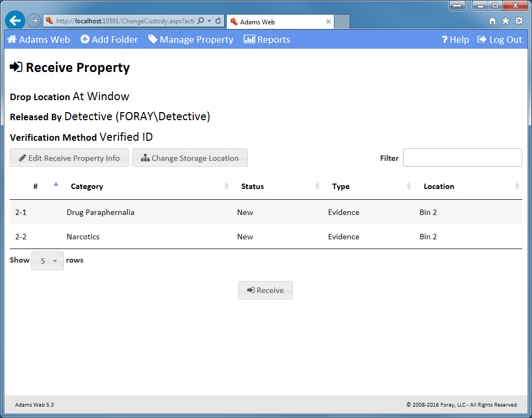532x418 pixels.
Task: Expand the Show rows count dropdown
Action: 48,260
